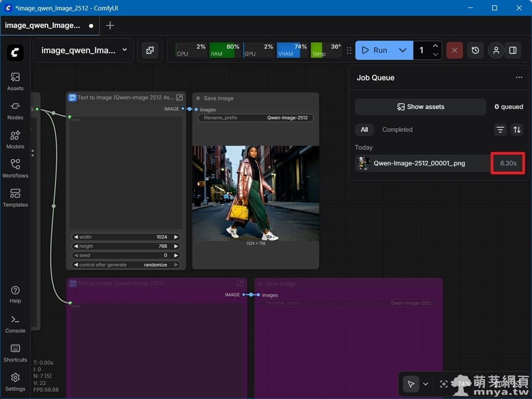532x399 pixels.
Task: Open Keyboard Shortcuts panel
Action: (x=15, y=353)
